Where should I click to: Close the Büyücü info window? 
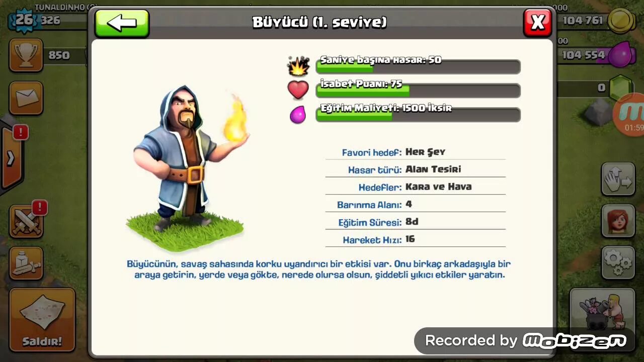coord(537,23)
